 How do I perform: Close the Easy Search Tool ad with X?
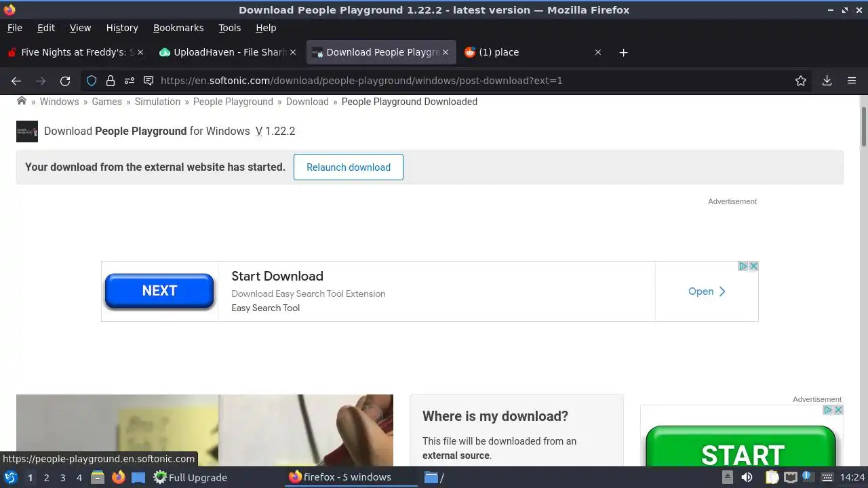point(753,266)
